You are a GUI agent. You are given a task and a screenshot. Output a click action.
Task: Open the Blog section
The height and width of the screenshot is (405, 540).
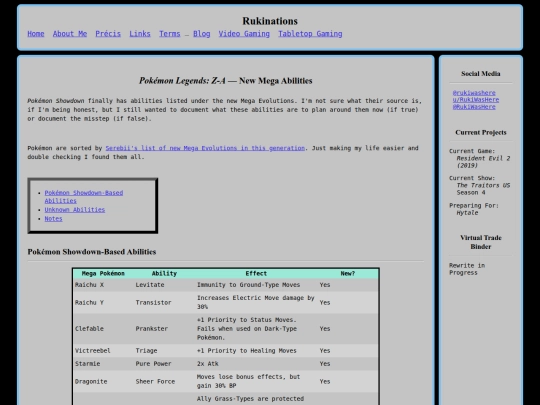click(202, 34)
